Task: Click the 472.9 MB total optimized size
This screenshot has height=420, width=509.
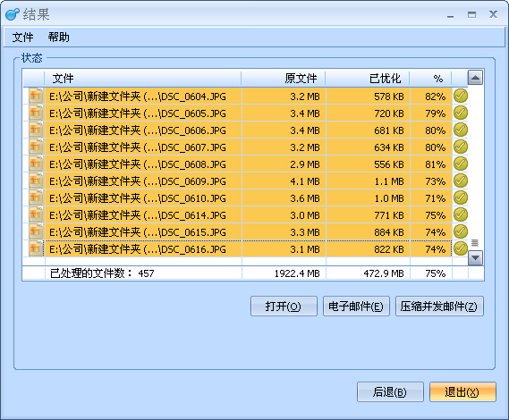Action: pyautogui.click(x=384, y=273)
